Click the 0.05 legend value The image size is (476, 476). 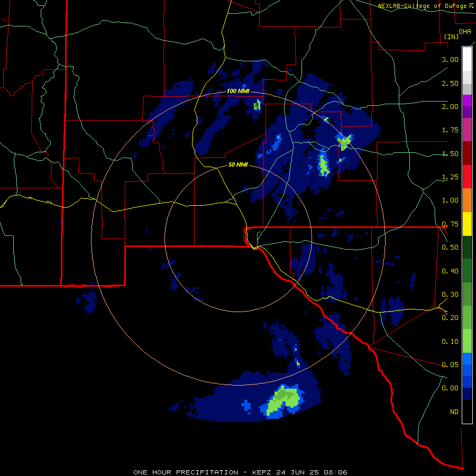(450, 364)
